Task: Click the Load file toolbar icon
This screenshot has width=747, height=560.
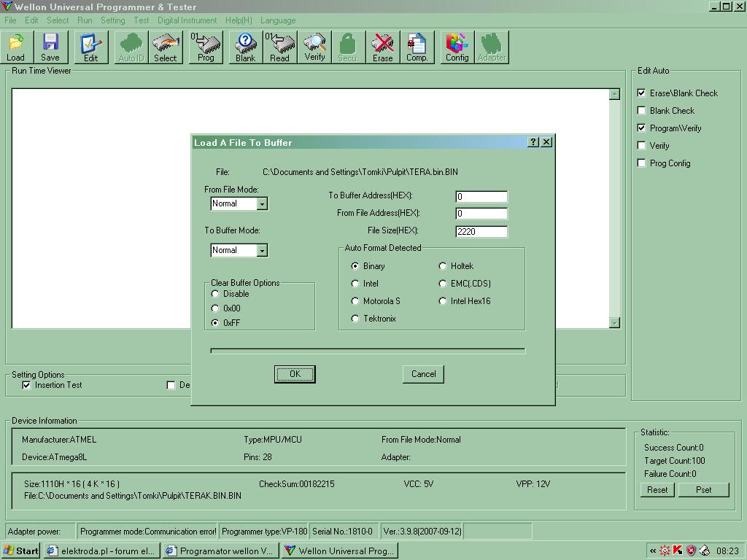Action: [x=16, y=47]
